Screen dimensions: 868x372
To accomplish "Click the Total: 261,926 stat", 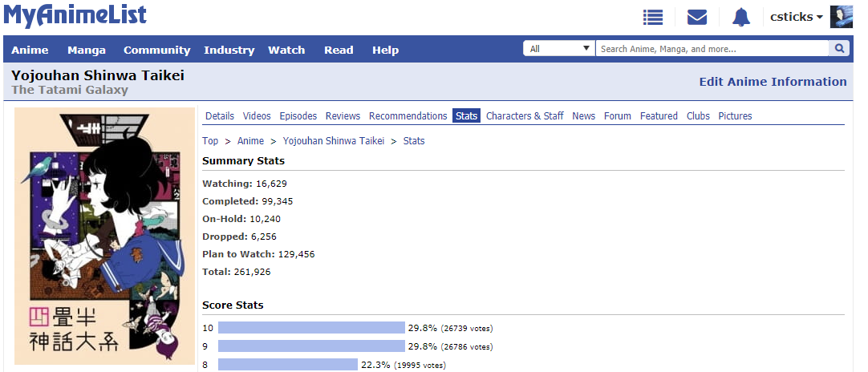I will [237, 272].
